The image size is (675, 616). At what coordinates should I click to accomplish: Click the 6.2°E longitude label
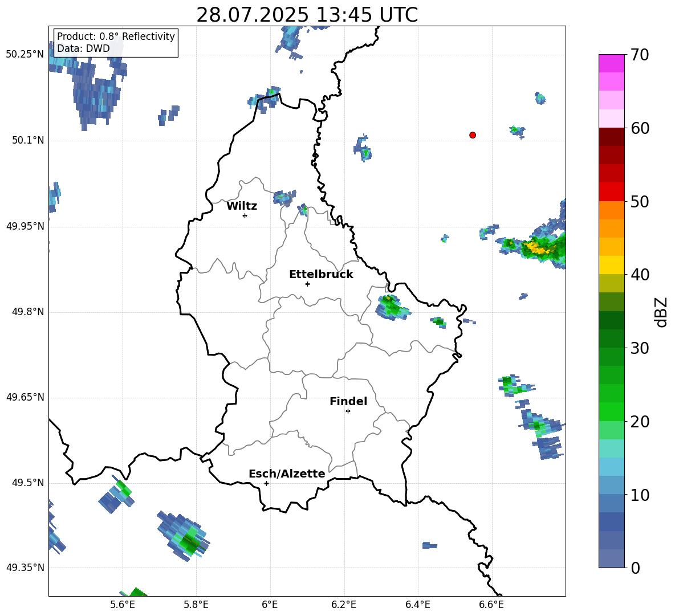(344, 605)
